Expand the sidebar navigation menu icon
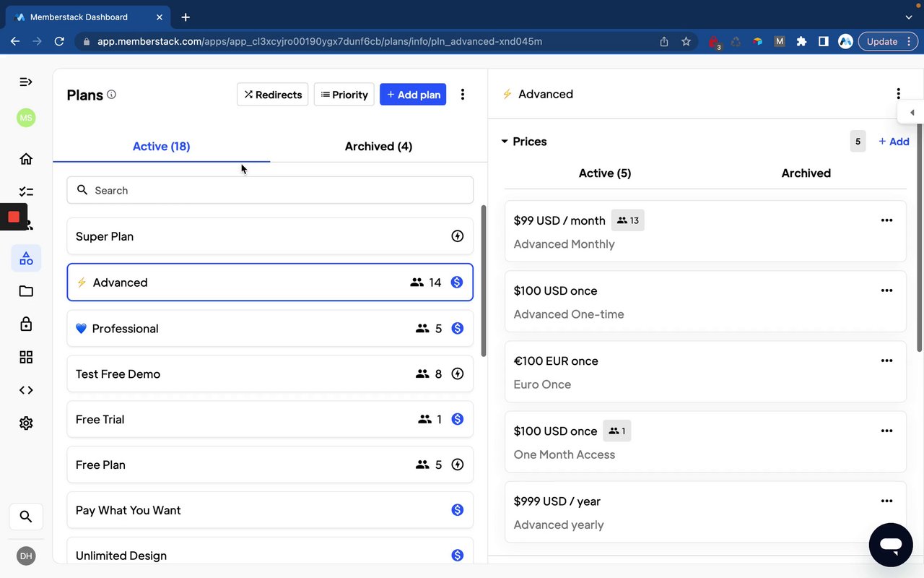This screenshot has width=924, height=578. pos(26,82)
